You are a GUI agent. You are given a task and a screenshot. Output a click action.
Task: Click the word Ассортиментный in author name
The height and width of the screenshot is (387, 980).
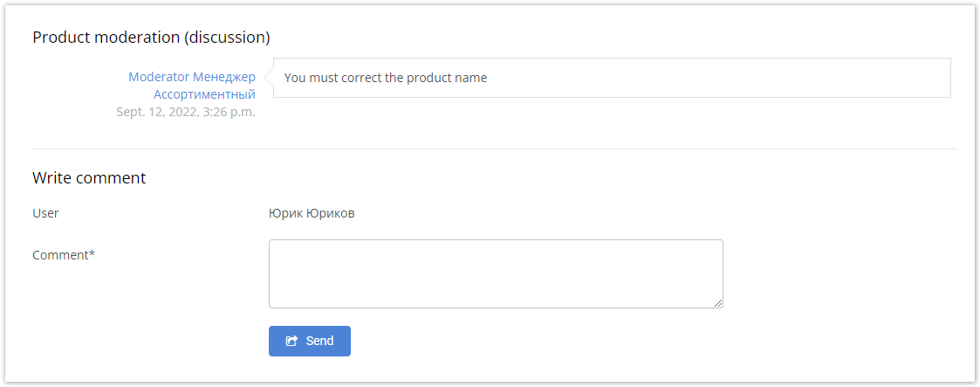[x=204, y=94]
